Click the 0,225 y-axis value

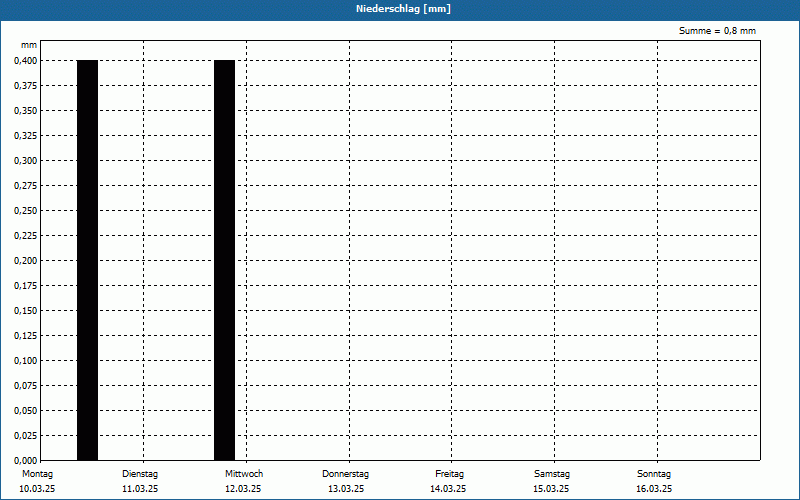26,236
